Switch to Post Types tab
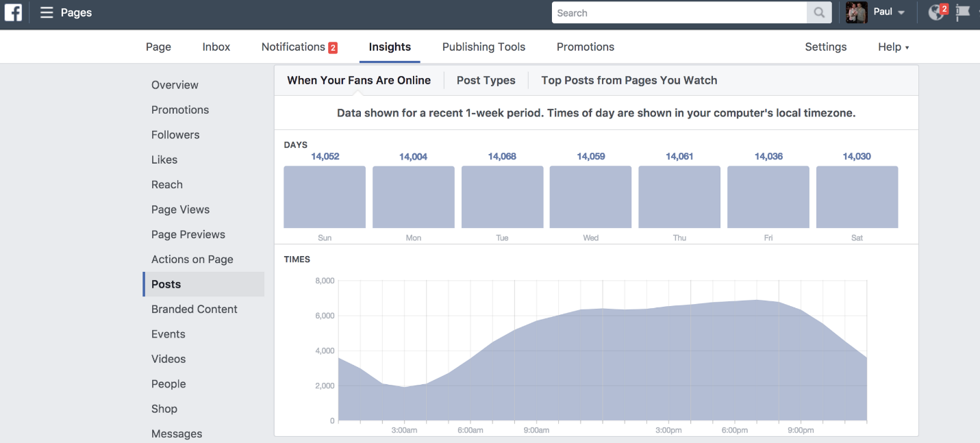 pos(486,80)
